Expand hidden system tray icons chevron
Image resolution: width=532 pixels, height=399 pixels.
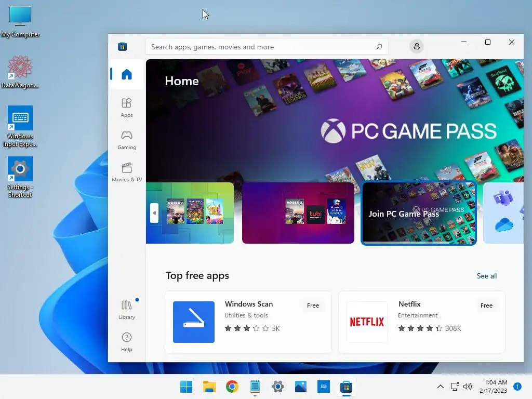(x=441, y=387)
